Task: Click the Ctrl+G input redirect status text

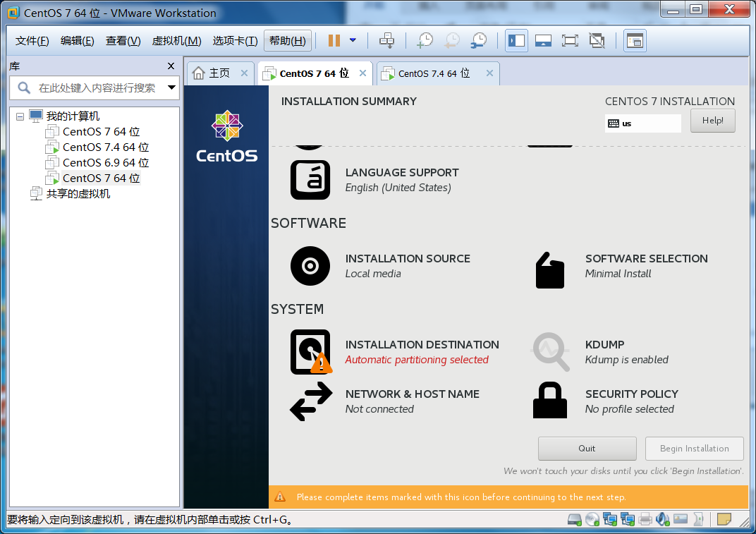Action: (150, 520)
